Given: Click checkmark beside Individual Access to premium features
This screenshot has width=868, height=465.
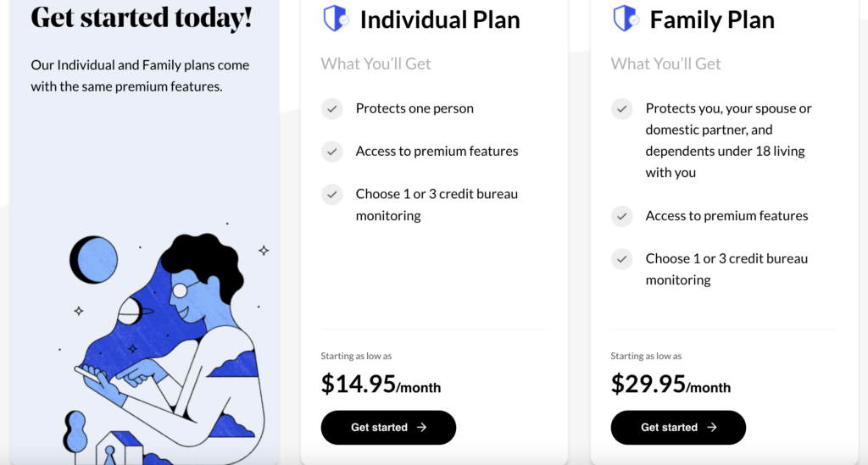Looking at the screenshot, I should [332, 152].
